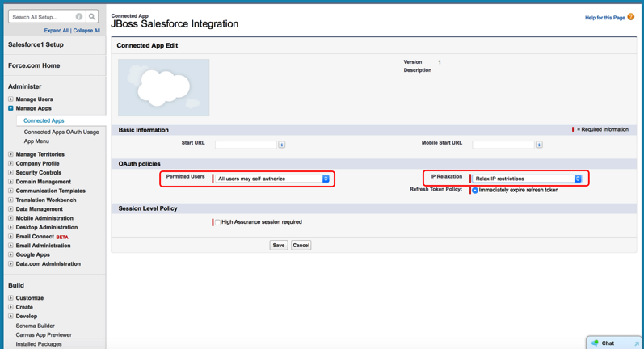Open App Menu sidebar item
Screen dimensions: 644x349
tap(36, 141)
